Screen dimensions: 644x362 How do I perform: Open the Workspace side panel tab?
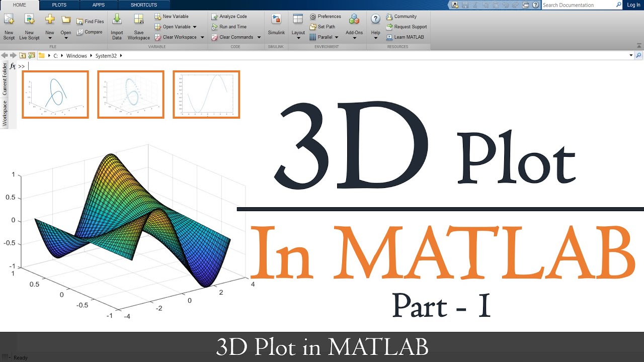click(5, 113)
